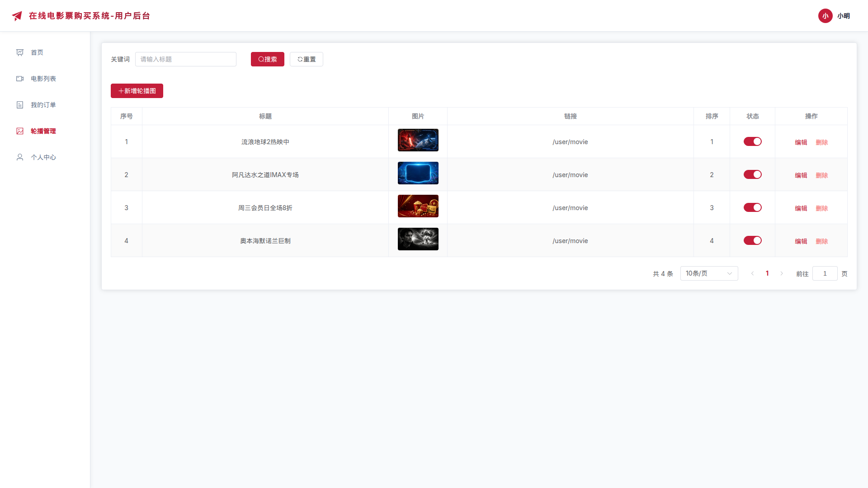
Task: Delete the 阿凡达水之道IMAX专场 row
Action: point(822,175)
